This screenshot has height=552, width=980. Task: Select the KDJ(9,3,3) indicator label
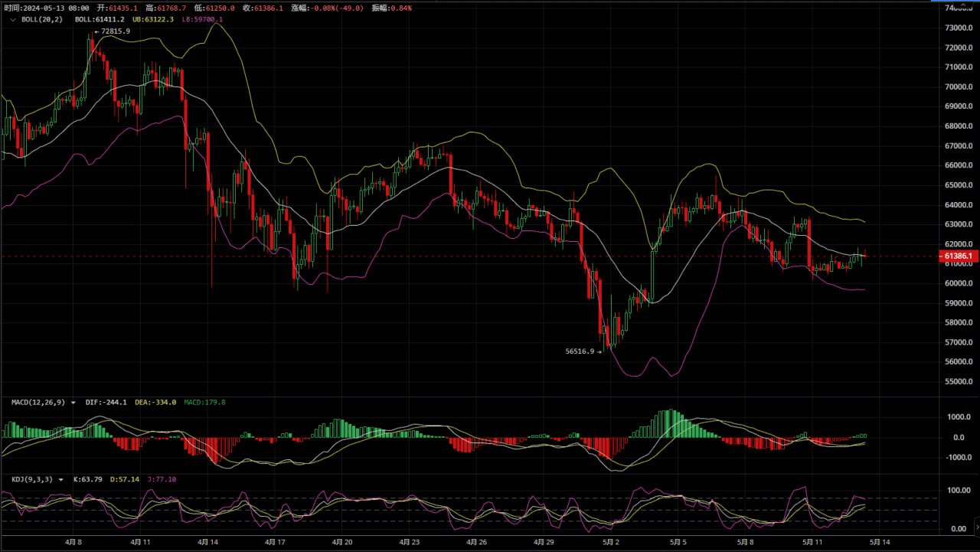32,479
